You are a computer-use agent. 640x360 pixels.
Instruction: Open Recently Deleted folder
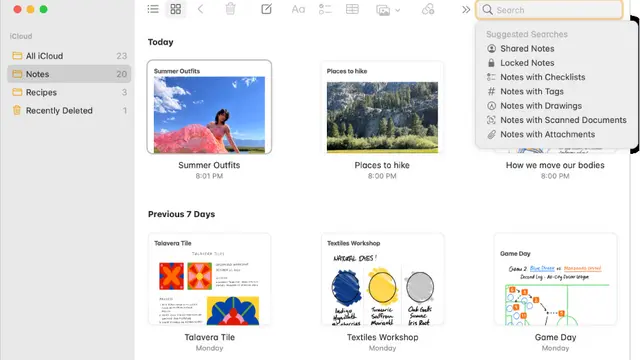(x=69, y=111)
